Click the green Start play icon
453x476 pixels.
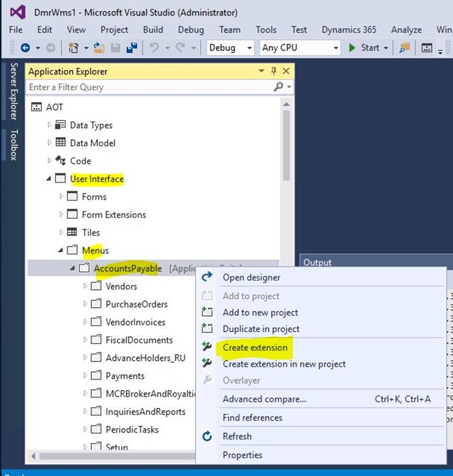352,48
